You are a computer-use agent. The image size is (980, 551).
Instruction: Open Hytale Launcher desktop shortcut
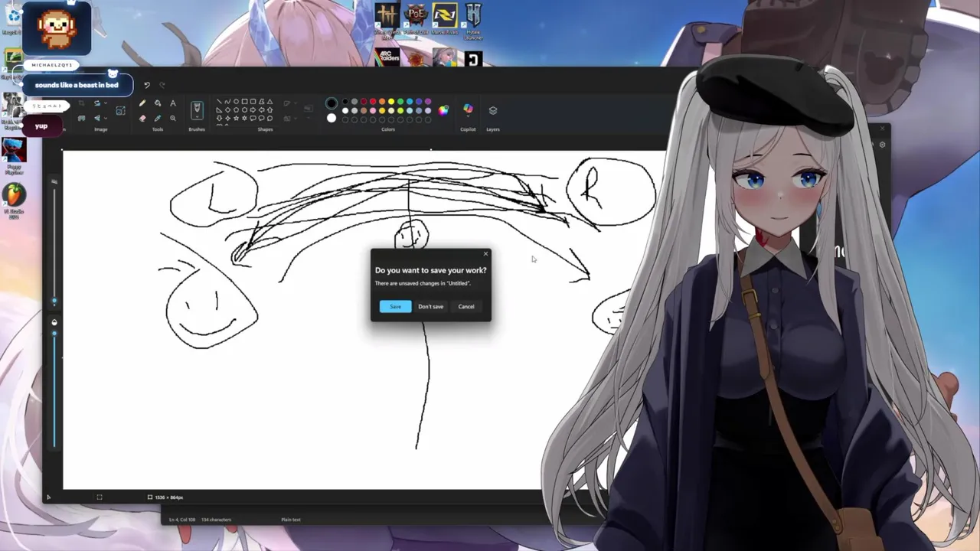point(473,21)
